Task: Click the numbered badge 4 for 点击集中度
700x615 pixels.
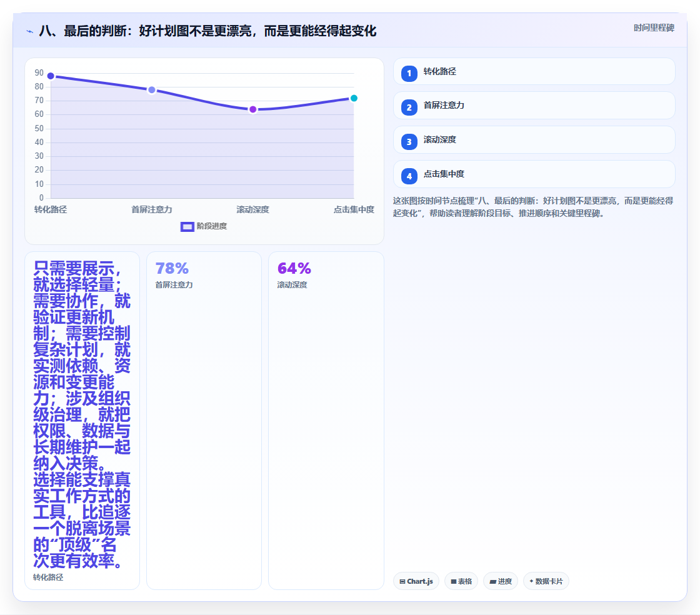Action: click(409, 176)
